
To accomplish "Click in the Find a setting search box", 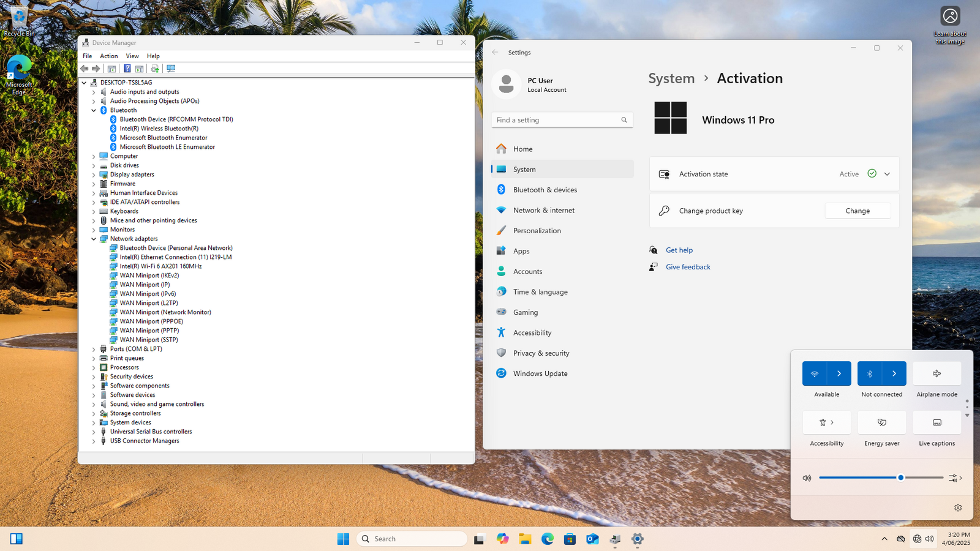I will pos(562,120).
